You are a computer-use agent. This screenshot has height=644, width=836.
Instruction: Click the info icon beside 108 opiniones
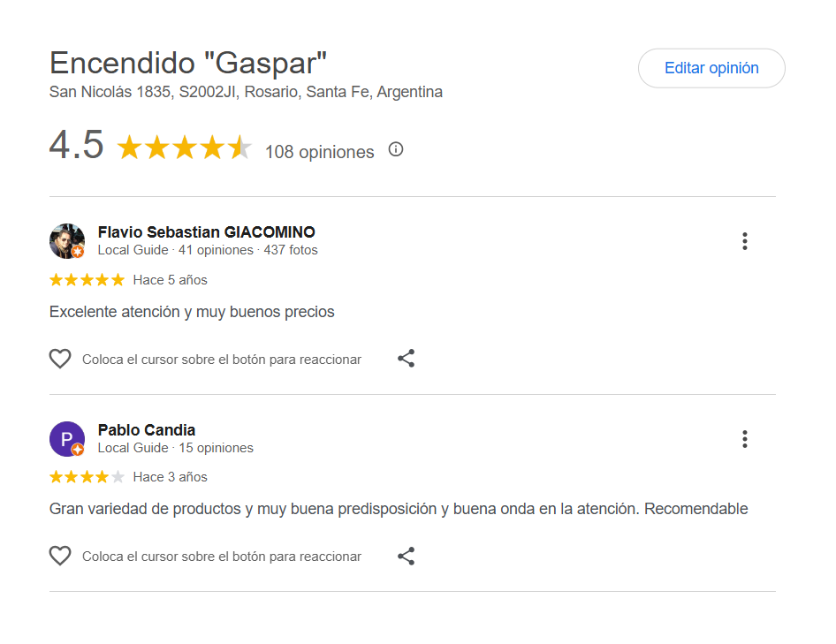396,149
